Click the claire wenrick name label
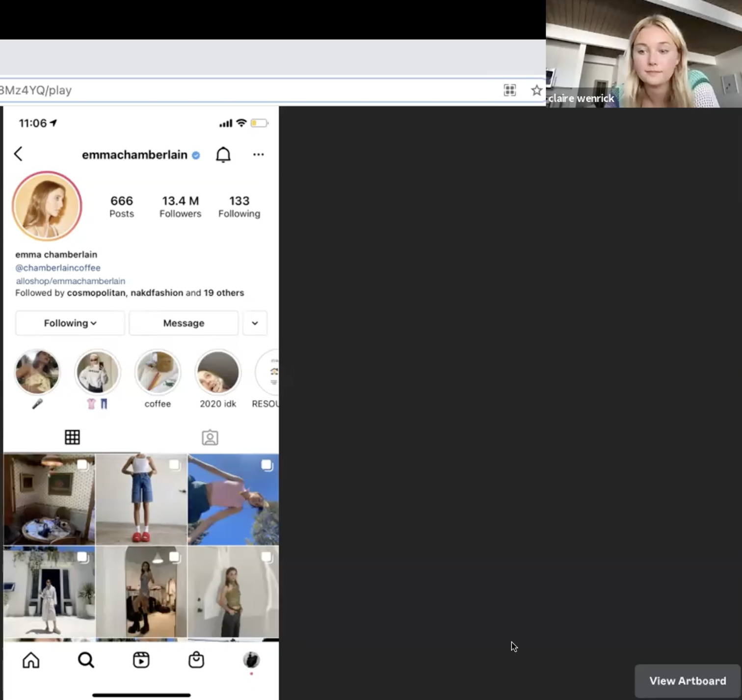Screen dimensions: 742x700 (x=581, y=98)
